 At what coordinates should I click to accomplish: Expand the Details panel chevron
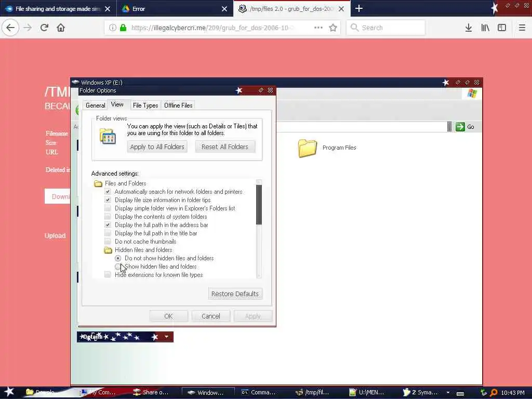[166, 337]
